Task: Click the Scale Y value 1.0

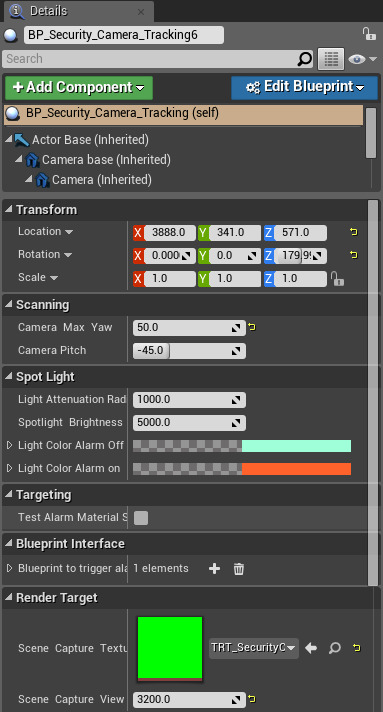Action: pyautogui.click(x=234, y=278)
